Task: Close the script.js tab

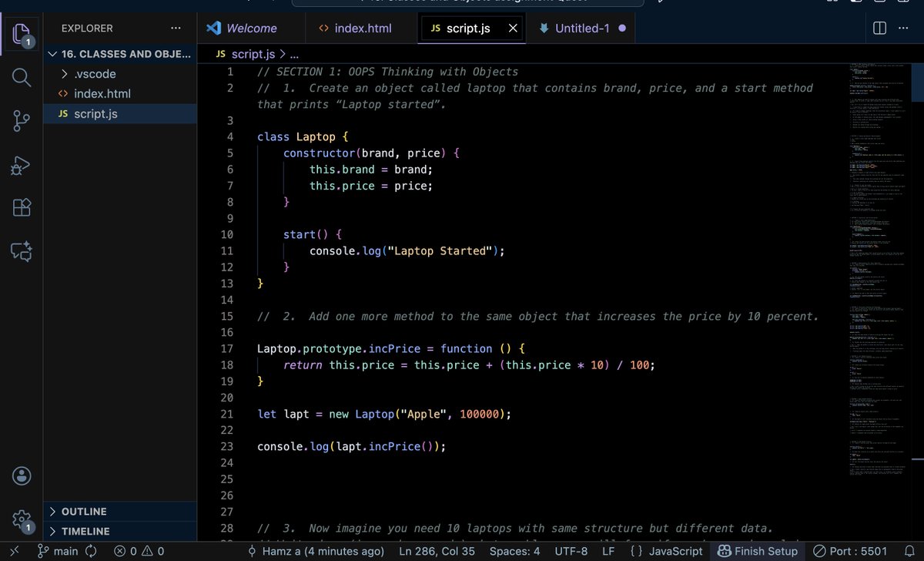Action: pyautogui.click(x=514, y=29)
